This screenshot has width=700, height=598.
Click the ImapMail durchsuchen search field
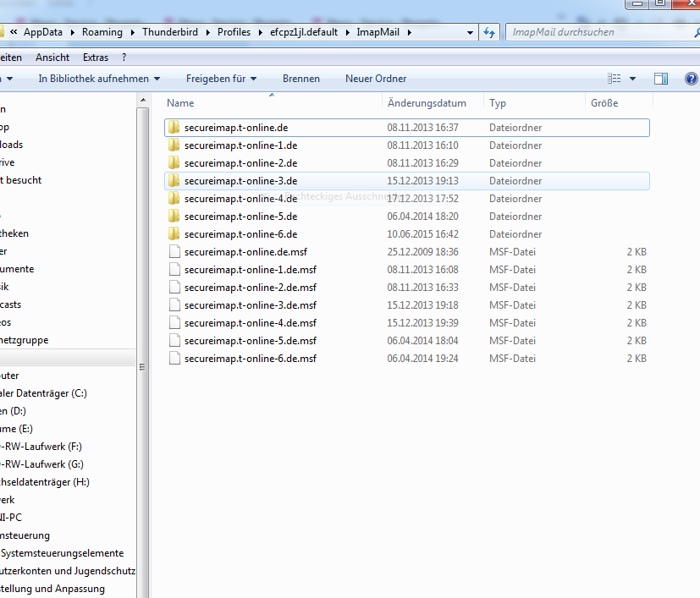point(598,33)
